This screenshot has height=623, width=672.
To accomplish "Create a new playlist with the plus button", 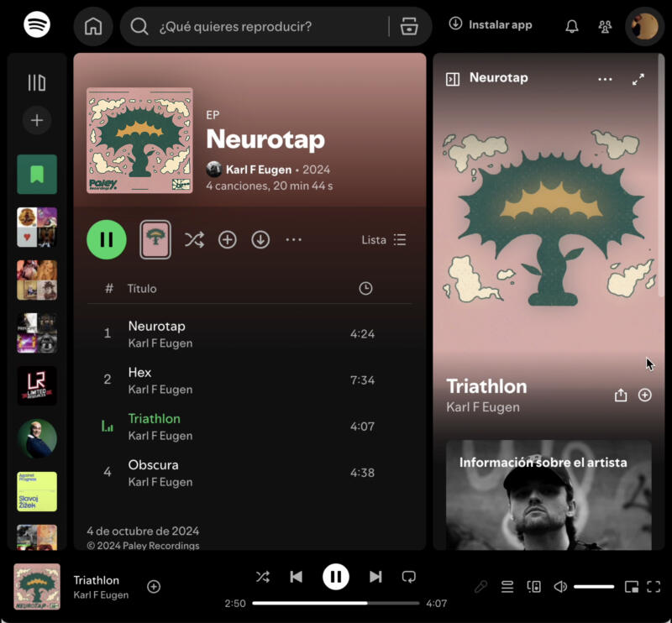I will [37, 120].
